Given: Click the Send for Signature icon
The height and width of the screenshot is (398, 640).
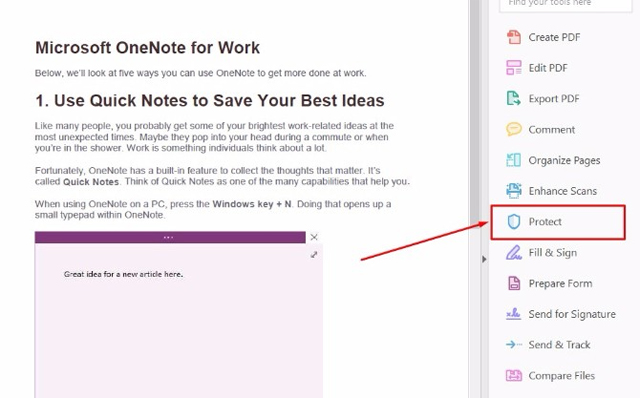Looking at the screenshot, I should [x=513, y=314].
